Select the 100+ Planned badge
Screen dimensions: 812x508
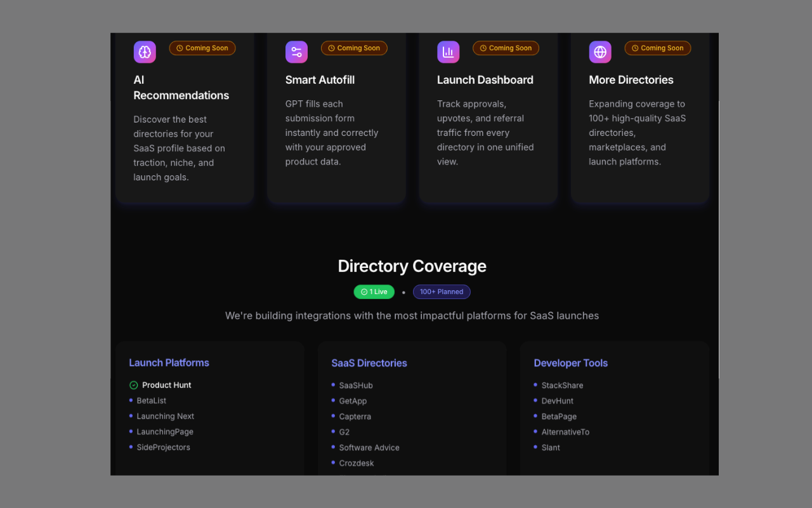442,291
